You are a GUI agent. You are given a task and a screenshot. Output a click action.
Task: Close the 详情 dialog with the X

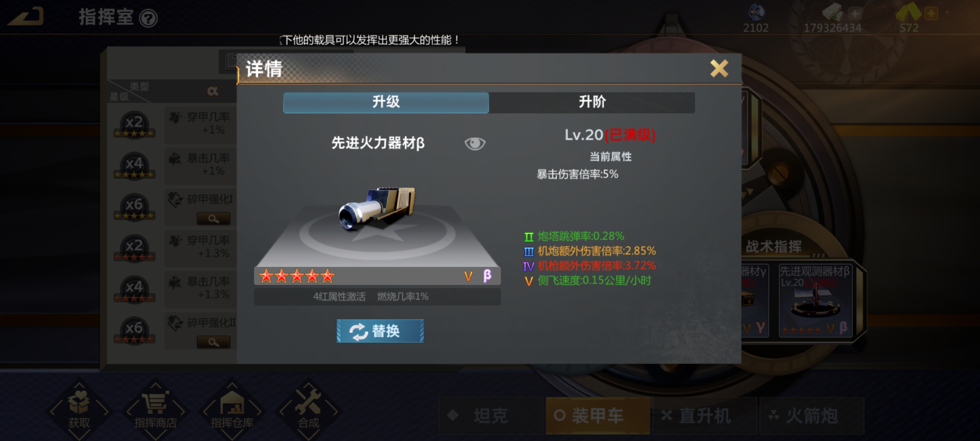click(x=719, y=69)
